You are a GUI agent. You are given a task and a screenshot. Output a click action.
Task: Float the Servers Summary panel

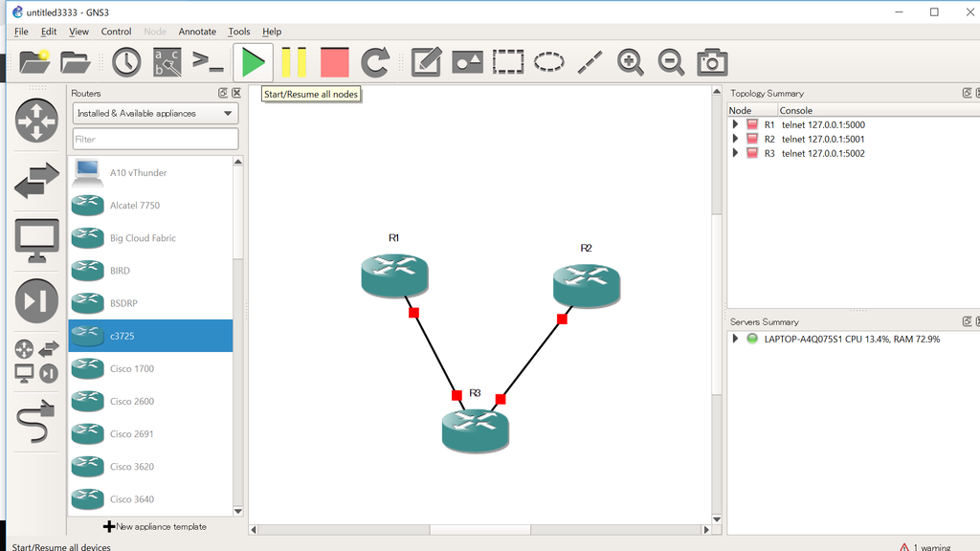[967, 321]
